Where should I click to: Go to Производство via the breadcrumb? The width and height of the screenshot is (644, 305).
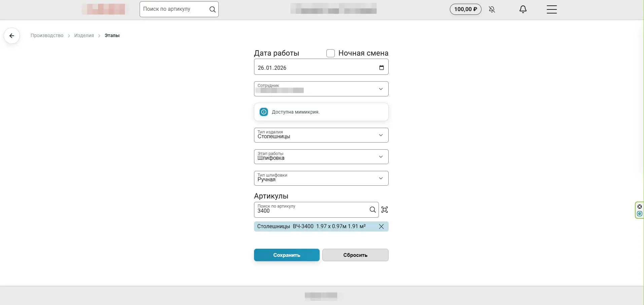(47, 35)
